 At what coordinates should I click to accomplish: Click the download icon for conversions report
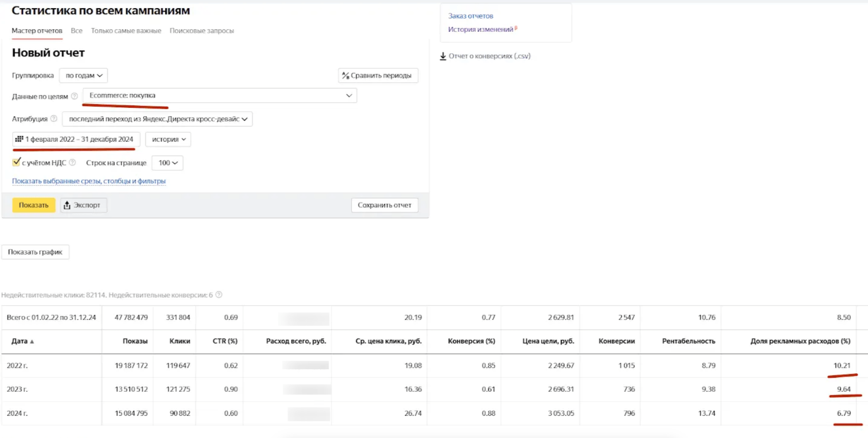click(443, 56)
